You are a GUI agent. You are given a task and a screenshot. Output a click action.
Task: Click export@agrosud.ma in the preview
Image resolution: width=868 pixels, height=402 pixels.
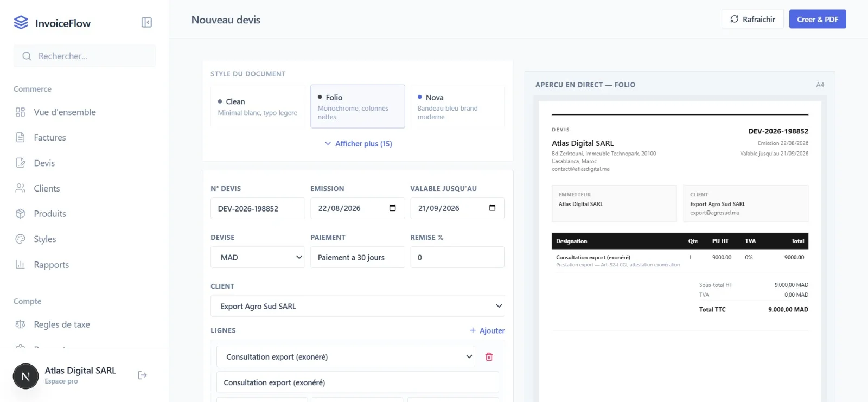[x=714, y=213]
